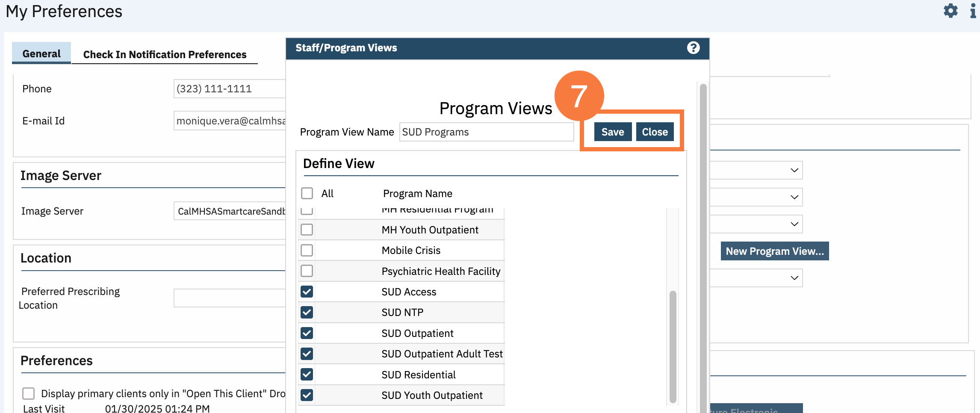
Task: Click the program list scrollbar thumb
Action: point(673,346)
